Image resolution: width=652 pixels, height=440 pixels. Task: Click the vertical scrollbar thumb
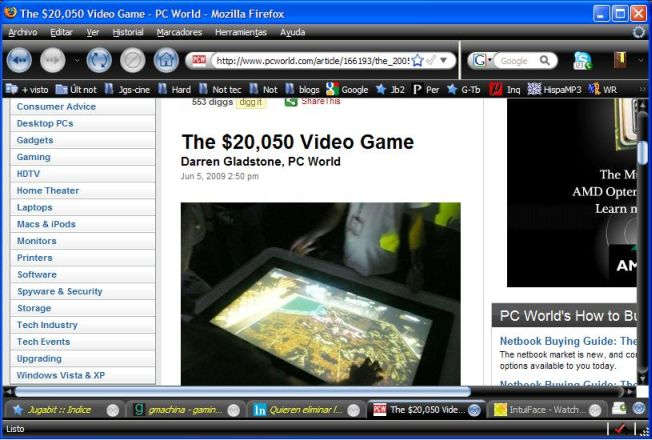point(642,153)
